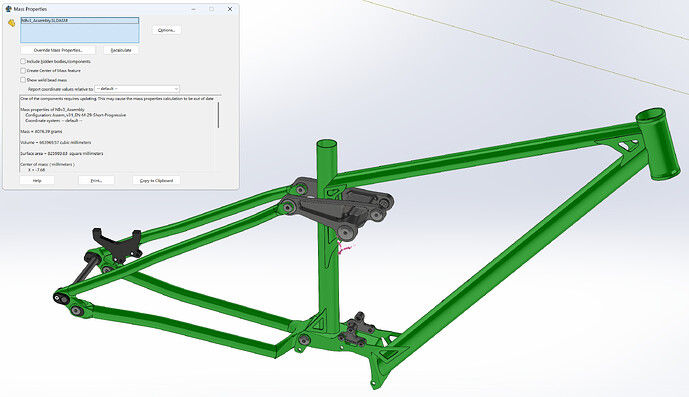Image resolution: width=689 pixels, height=397 pixels.
Task: Click the results pane scrollbar
Action: (218, 115)
